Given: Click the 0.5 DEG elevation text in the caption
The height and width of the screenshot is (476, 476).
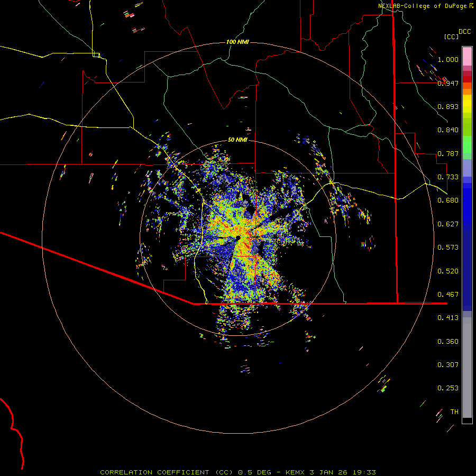Looking at the screenshot, I should tap(255, 472).
